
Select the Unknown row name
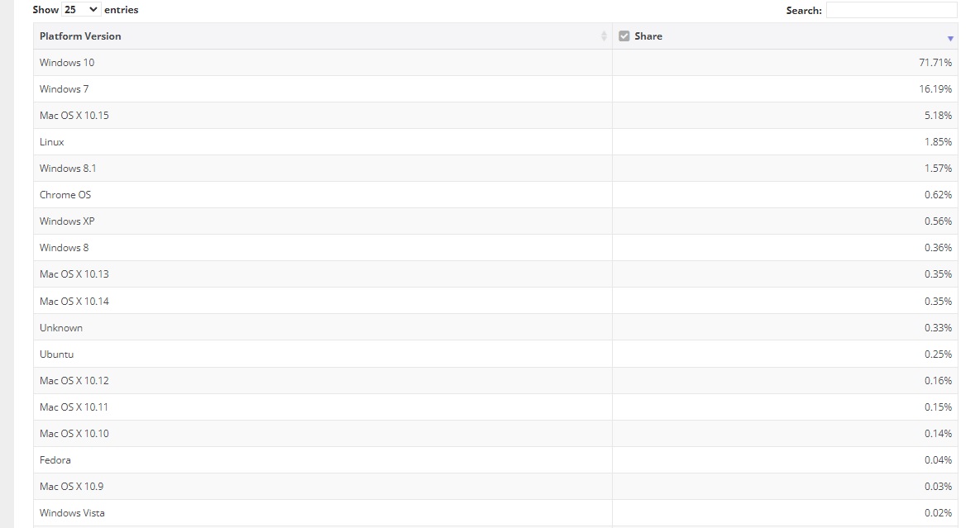(x=60, y=328)
